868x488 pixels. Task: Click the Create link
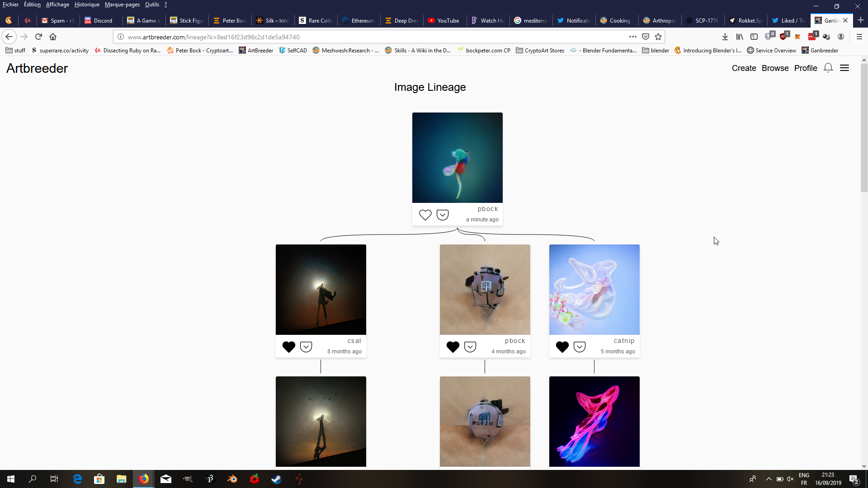744,68
